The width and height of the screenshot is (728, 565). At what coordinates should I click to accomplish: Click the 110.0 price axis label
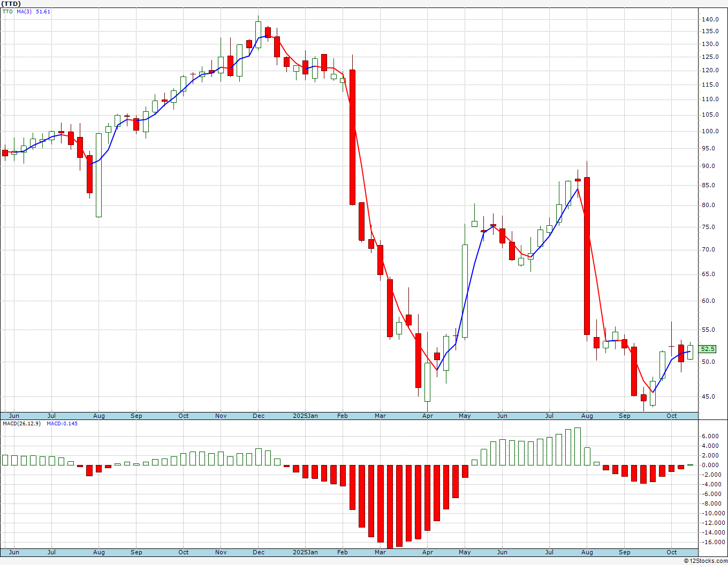pyautogui.click(x=710, y=99)
